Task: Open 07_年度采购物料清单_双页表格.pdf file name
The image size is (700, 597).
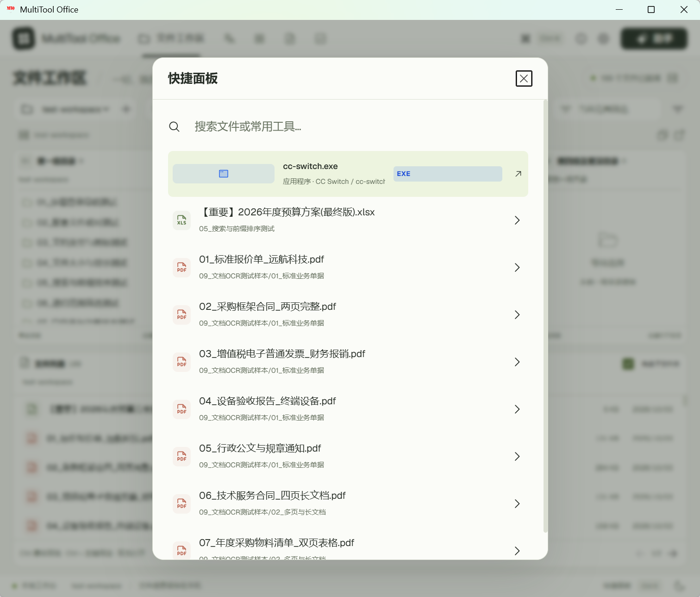Action: [276, 543]
